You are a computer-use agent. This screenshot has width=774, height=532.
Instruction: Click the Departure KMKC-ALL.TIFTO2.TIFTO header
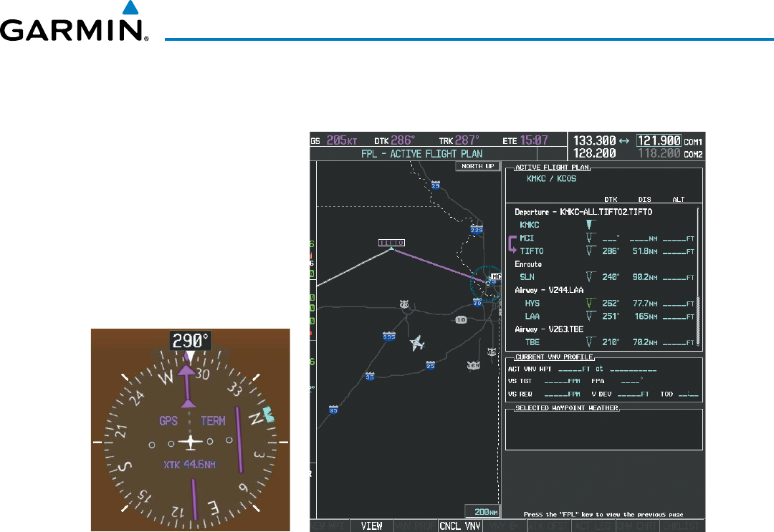point(583,212)
